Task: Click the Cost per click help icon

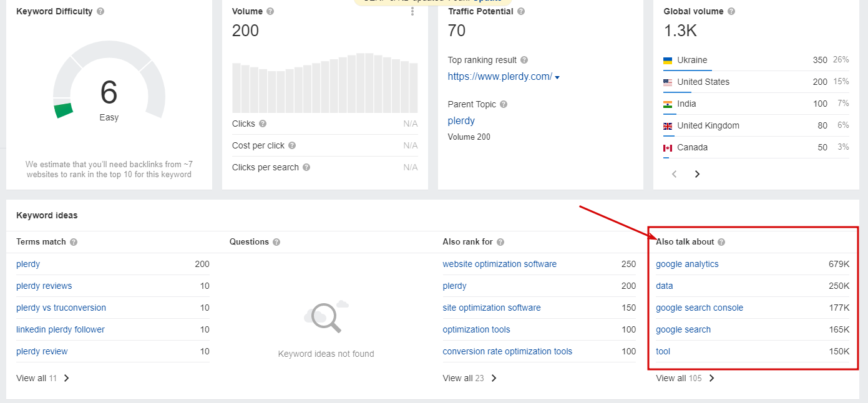Action: (292, 145)
